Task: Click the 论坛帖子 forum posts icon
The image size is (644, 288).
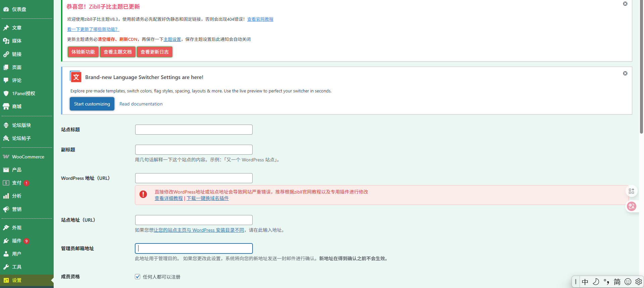Action: tap(6, 138)
